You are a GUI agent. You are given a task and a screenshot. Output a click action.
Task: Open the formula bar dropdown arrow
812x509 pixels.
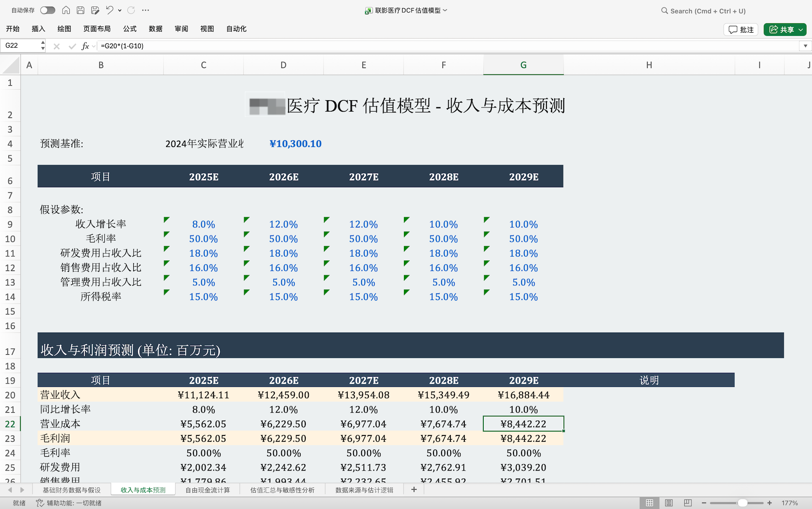(805, 46)
